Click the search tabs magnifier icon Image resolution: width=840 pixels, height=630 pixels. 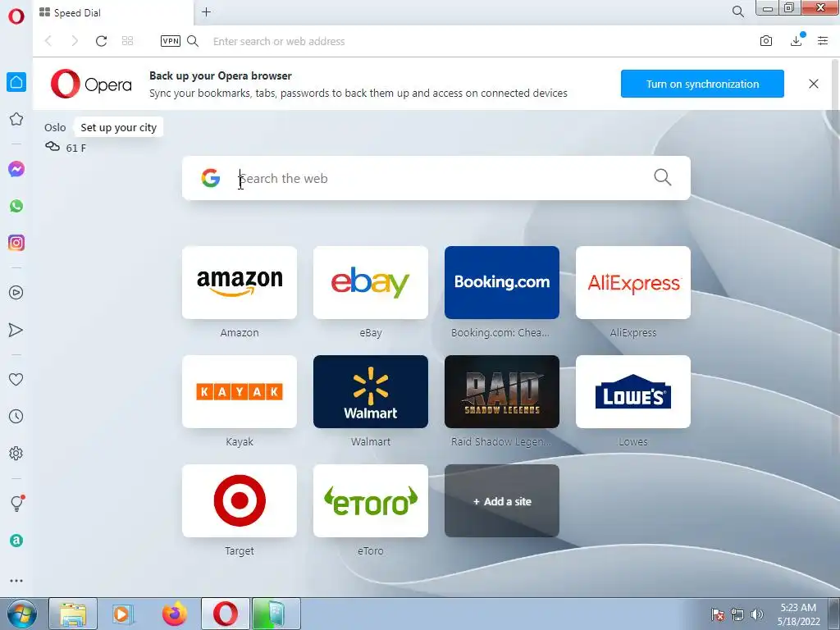click(737, 11)
